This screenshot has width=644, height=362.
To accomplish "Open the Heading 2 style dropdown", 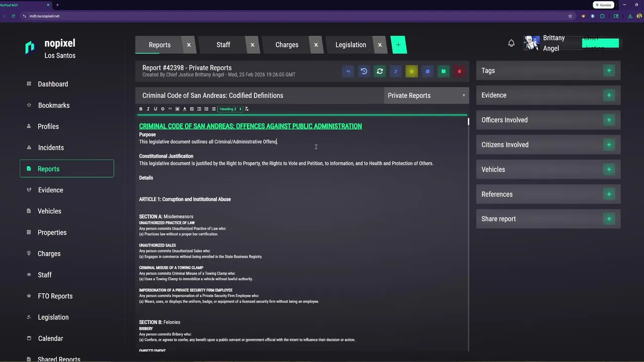I will click(x=230, y=109).
